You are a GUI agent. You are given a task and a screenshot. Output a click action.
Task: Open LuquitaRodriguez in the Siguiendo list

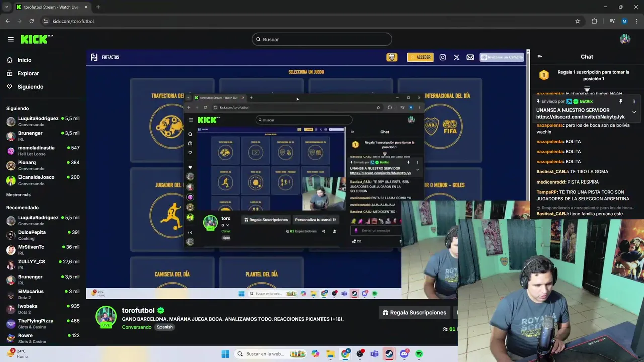pos(43,121)
